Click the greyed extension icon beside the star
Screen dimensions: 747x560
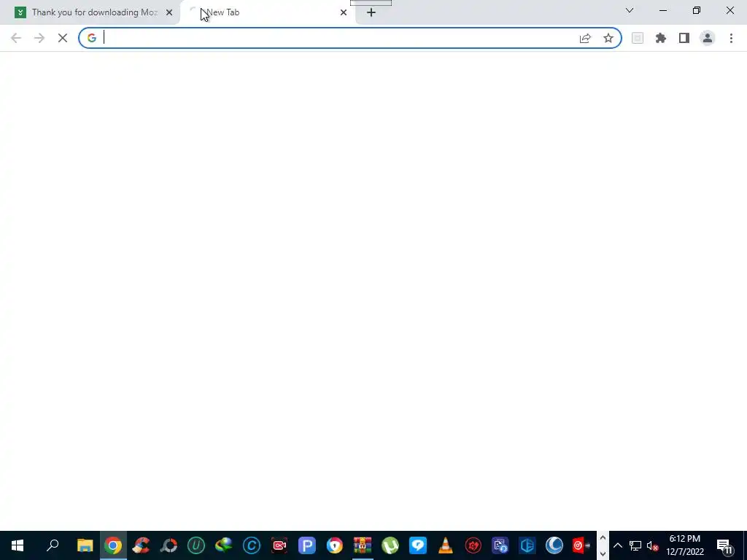[638, 38]
